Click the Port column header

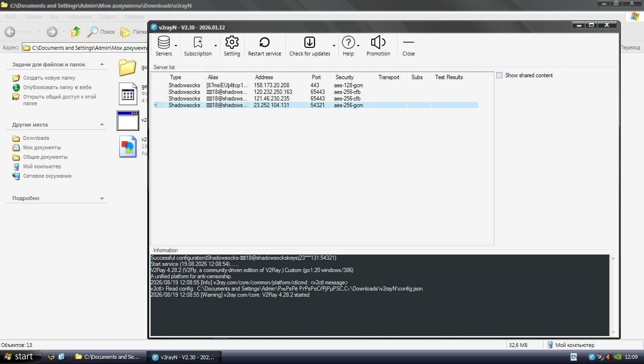320,77
